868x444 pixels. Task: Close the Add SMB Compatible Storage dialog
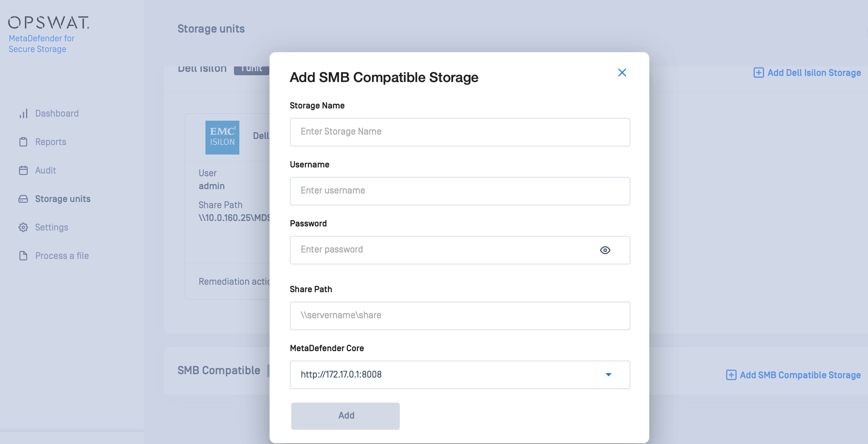(622, 73)
